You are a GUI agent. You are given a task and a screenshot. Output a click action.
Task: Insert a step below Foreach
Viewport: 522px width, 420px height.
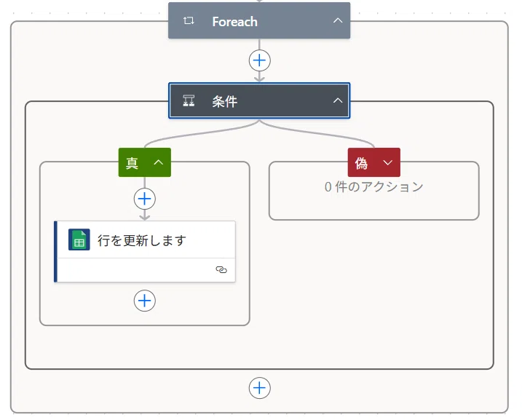point(259,60)
